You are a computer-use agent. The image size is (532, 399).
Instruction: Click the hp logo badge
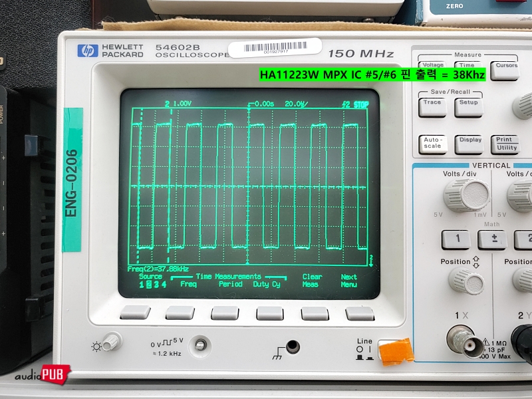tap(88, 51)
